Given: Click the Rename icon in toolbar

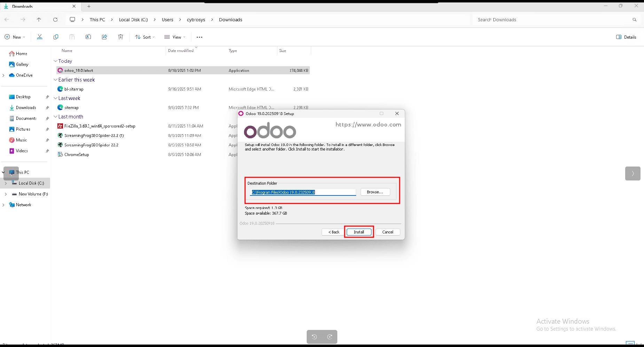Looking at the screenshot, I should 88,37.
